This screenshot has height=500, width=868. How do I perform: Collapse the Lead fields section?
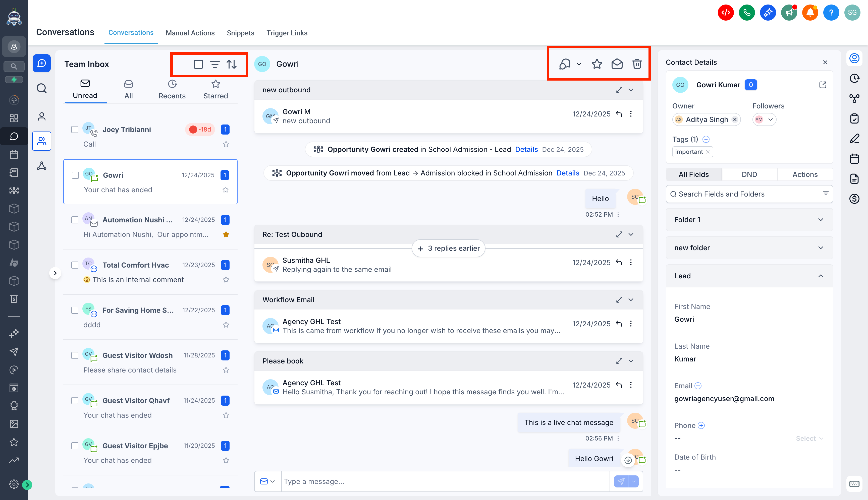point(820,276)
